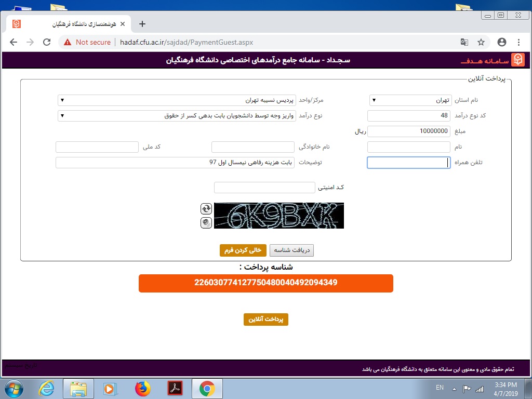Open Chrome three-dot menu
This screenshot has height=399, width=532.
[519, 42]
